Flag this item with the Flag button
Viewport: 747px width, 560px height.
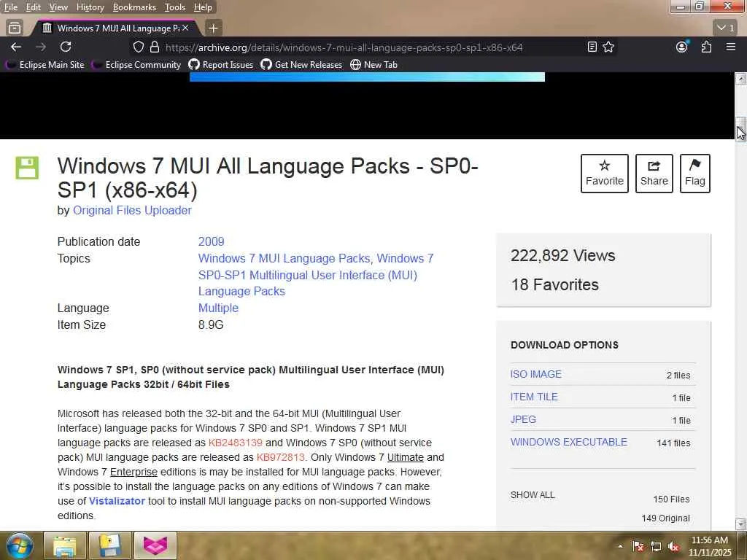[x=695, y=174]
